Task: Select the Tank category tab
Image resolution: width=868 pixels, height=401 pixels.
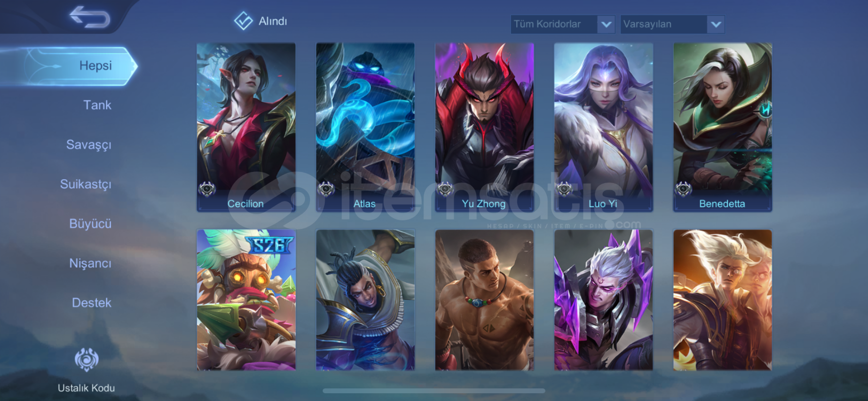Action: (97, 105)
